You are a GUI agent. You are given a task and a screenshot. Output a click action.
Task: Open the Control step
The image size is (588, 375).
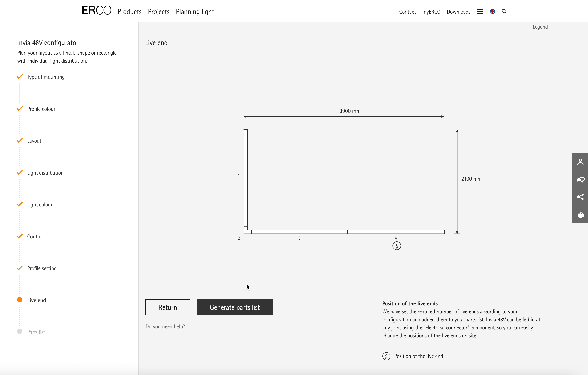click(x=35, y=237)
